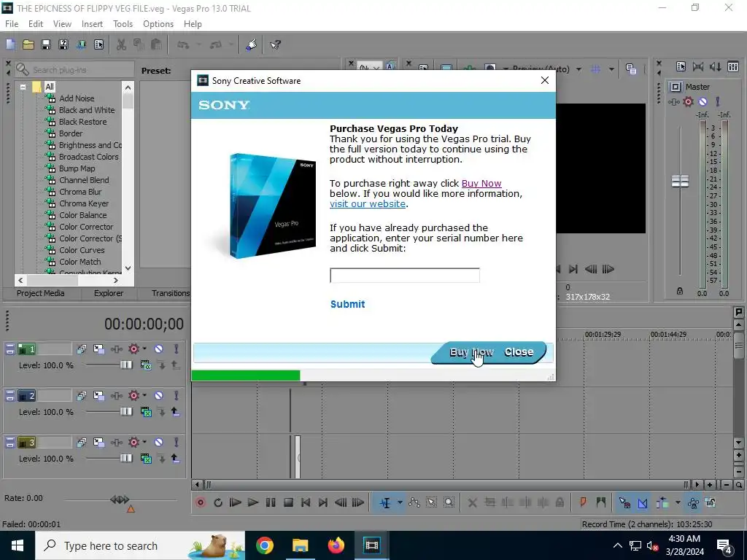Switch to the Explorer tab
Viewport: 747px width, 560px height.
tap(109, 293)
